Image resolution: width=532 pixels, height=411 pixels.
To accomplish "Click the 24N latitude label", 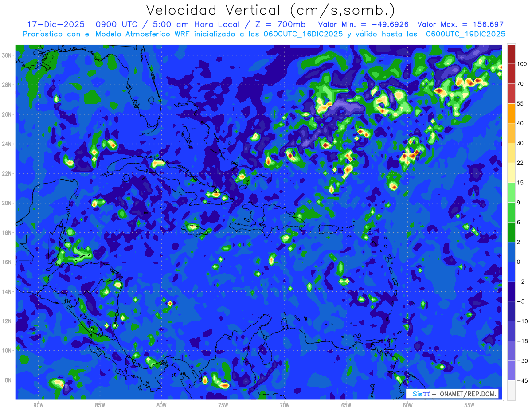I will 8,144.
